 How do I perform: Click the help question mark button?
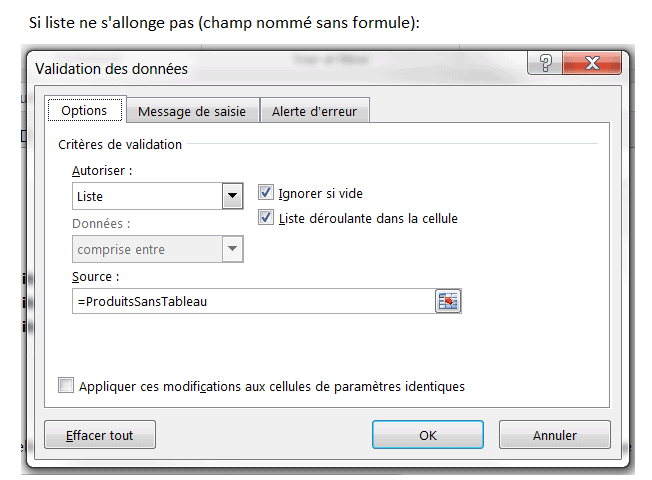(x=546, y=66)
